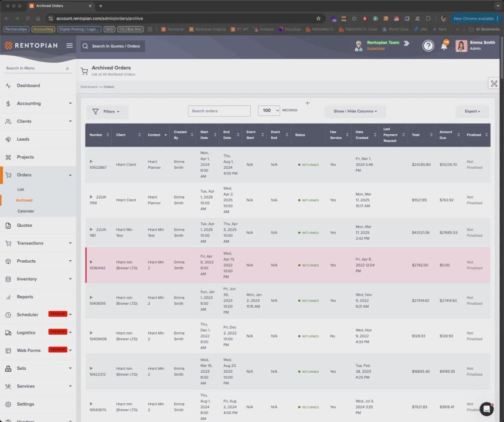Click the double chevron next to Rentopian Team

[407, 43]
